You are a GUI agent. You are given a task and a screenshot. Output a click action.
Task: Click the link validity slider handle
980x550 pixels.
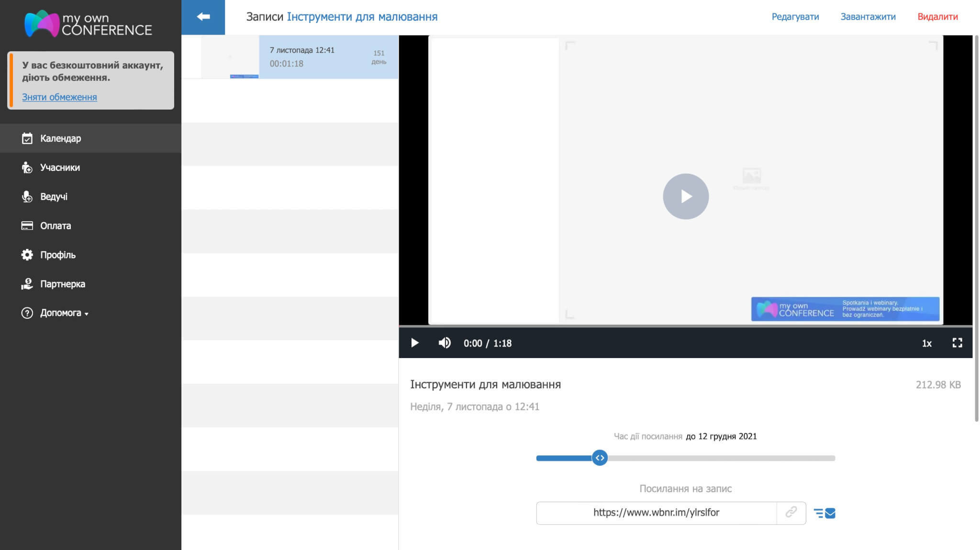599,458
